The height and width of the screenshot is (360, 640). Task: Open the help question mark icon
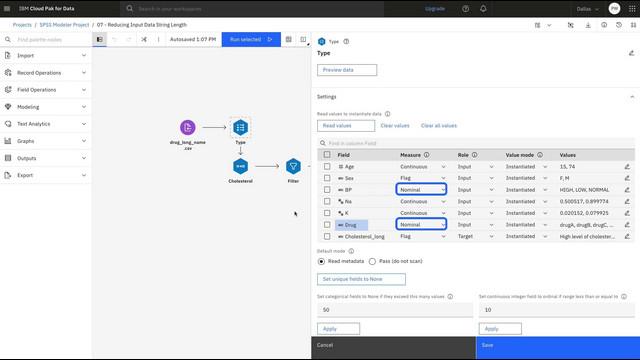click(x=465, y=9)
